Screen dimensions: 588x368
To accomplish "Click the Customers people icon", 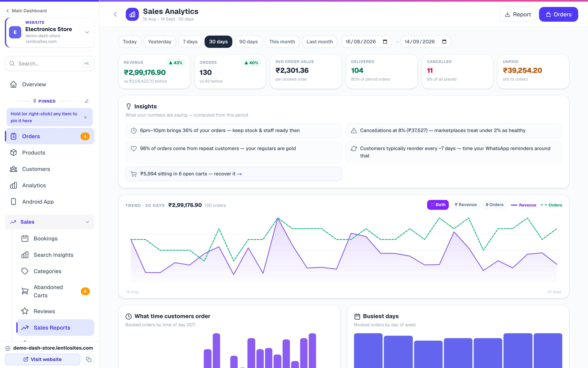I will (x=14, y=169).
